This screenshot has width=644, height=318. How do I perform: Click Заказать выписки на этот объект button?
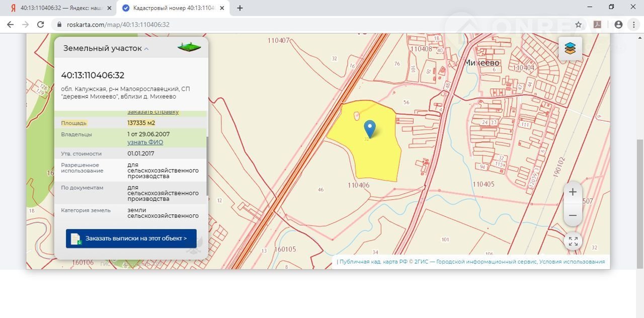[131, 238]
